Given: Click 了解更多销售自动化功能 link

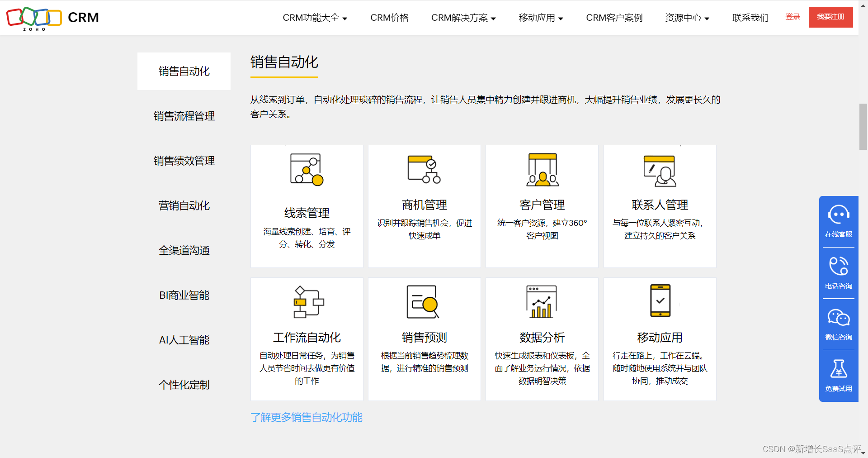Looking at the screenshot, I should click(x=307, y=417).
